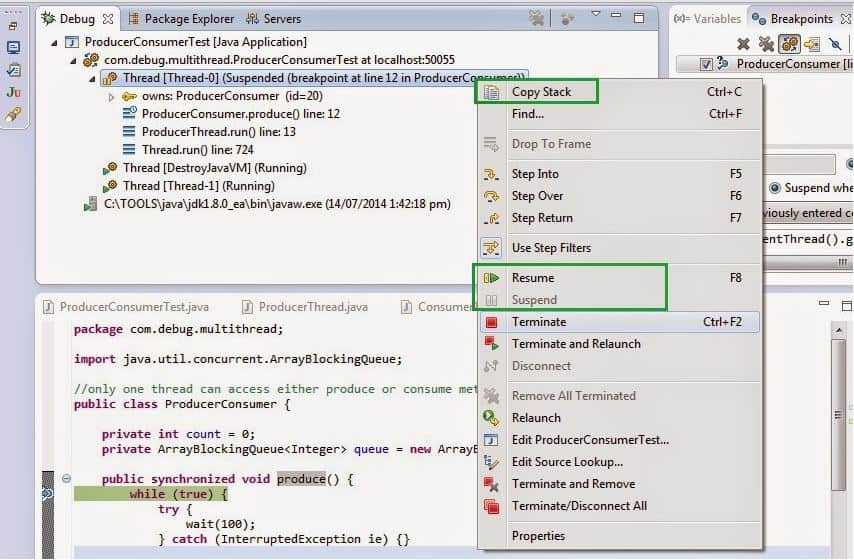This screenshot has width=854, height=560.
Task: Switch to Package Explorer tab
Action: [x=181, y=19]
